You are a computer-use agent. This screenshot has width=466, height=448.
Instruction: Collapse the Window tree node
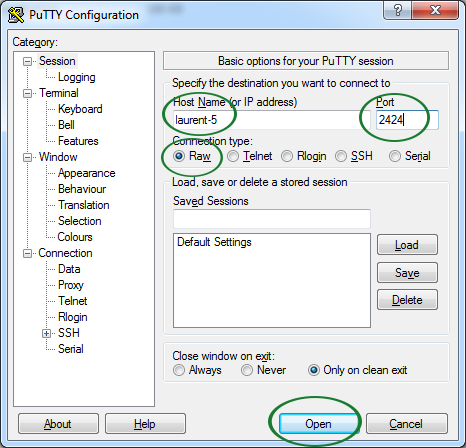tap(27, 157)
